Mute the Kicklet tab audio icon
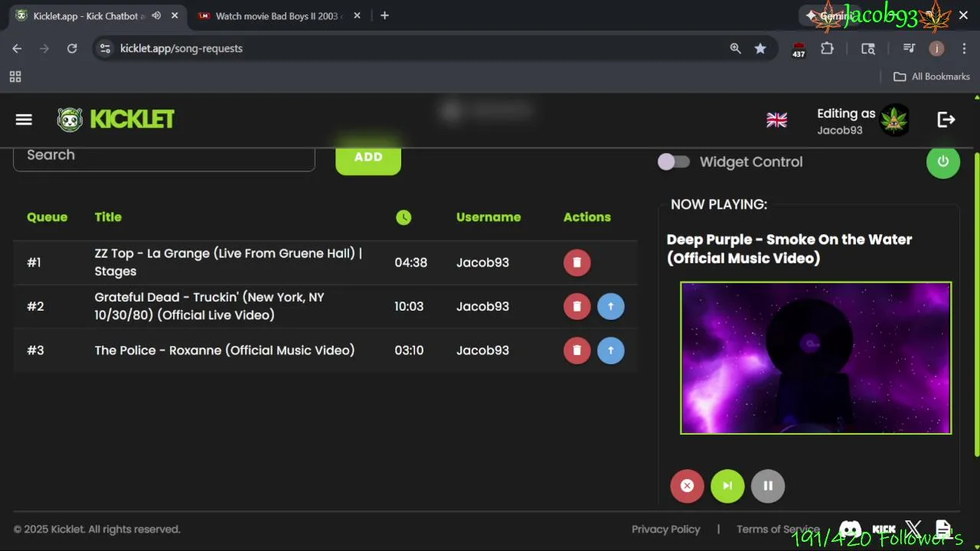 click(156, 15)
